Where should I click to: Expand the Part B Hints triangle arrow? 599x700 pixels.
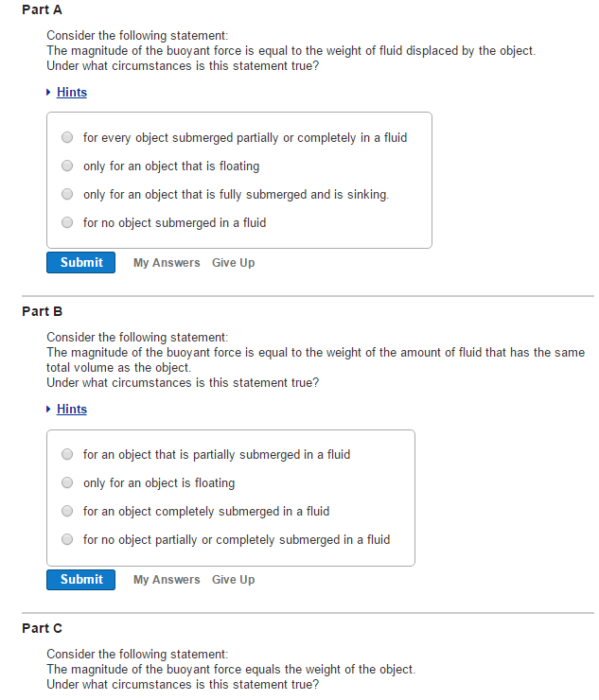pos(48,409)
